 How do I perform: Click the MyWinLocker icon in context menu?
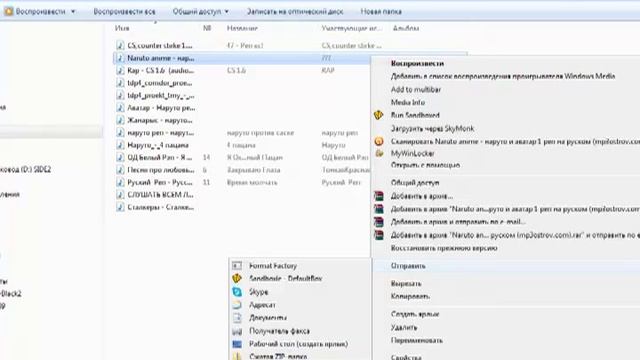379,153
